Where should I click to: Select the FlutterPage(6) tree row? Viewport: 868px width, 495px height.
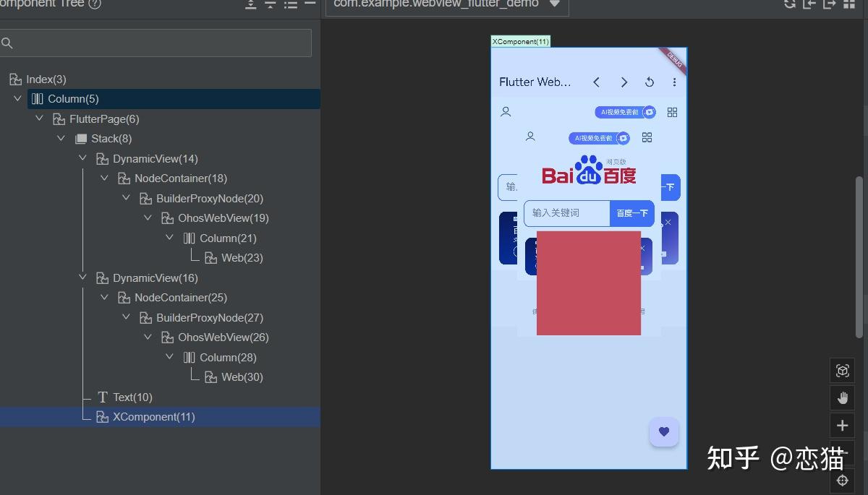(160, 119)
